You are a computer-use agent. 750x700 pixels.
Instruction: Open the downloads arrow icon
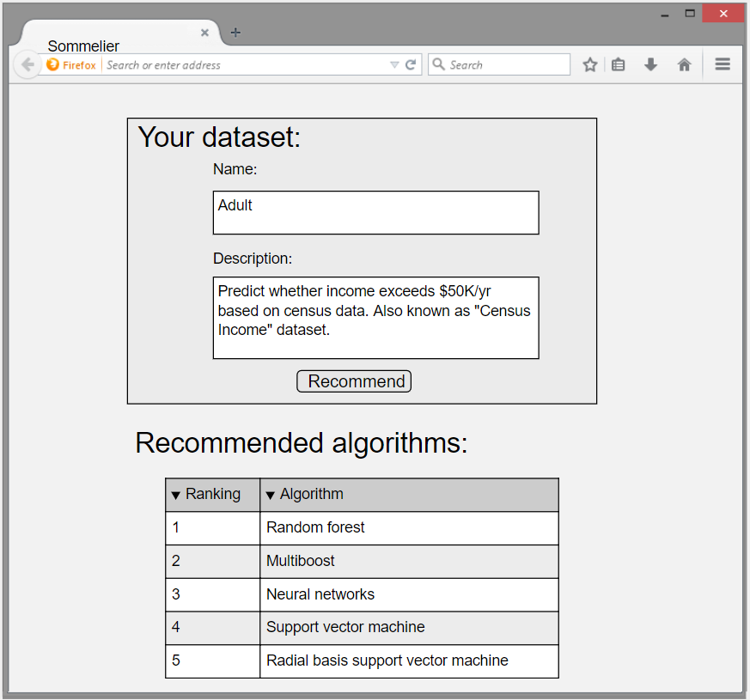click(650, 64)
